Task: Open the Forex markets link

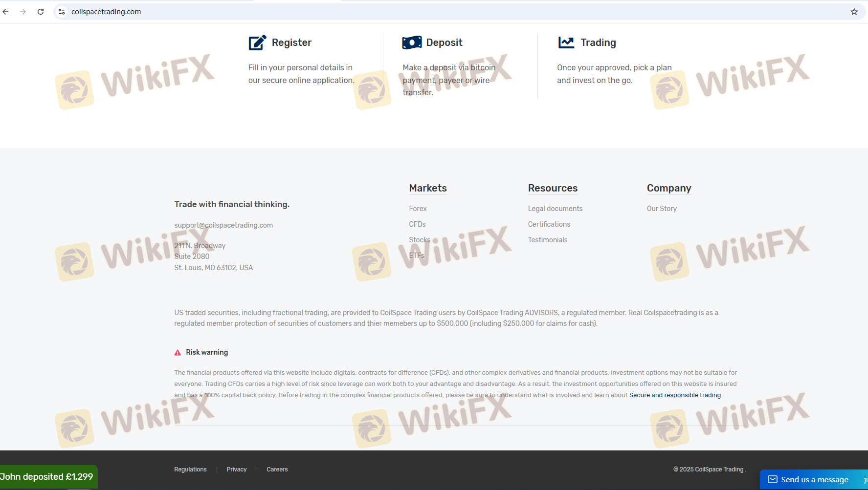Action: [x=418, y=209]
